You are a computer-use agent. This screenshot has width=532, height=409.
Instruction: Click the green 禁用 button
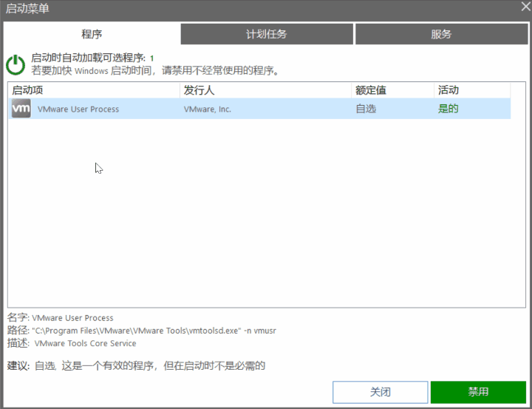pyautogui.click(x=478, y=392)
